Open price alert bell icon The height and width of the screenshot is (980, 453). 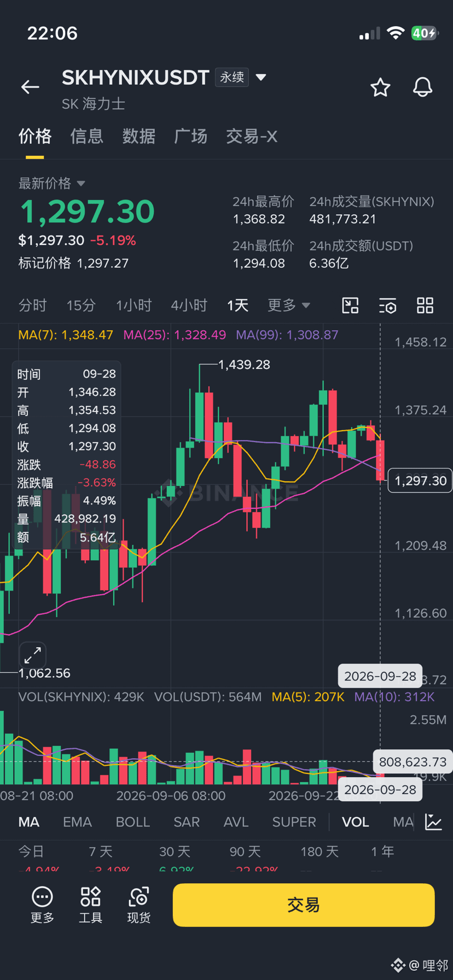(422, 87)
